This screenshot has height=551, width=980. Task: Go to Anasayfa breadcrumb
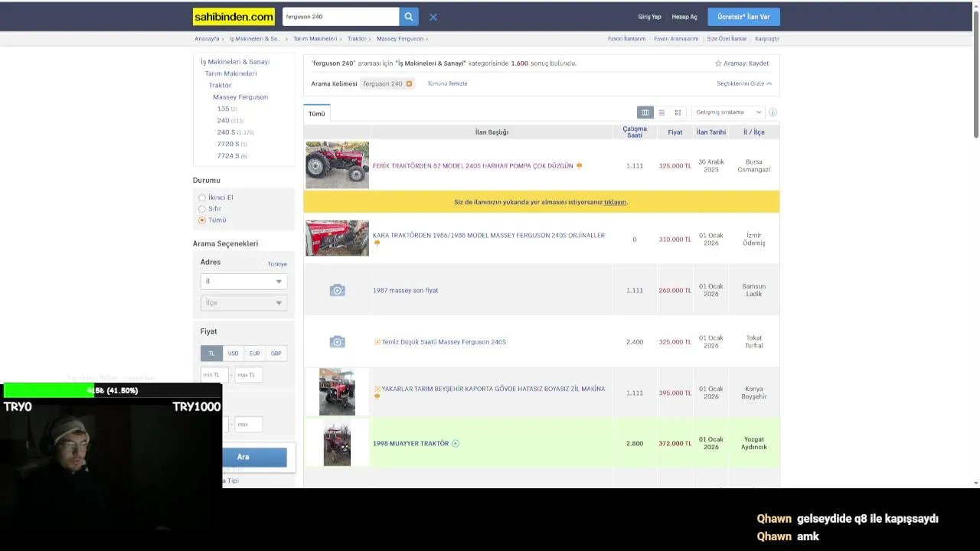click(x=207, y=38)
